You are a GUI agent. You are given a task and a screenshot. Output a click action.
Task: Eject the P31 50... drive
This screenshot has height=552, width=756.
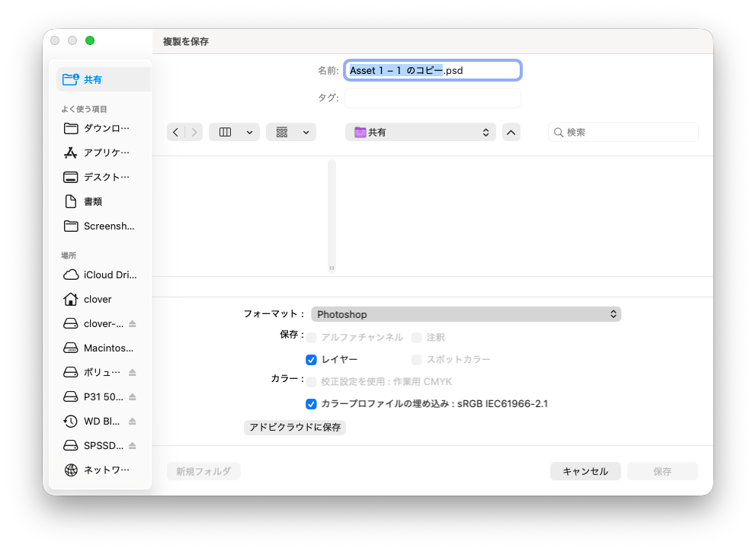[x=132, y=397]
